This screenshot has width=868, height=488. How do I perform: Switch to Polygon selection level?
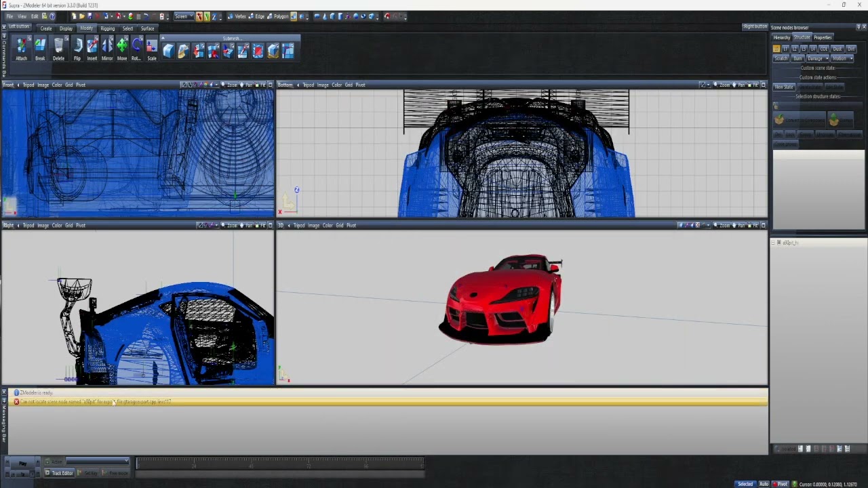(x=278, y=16)
